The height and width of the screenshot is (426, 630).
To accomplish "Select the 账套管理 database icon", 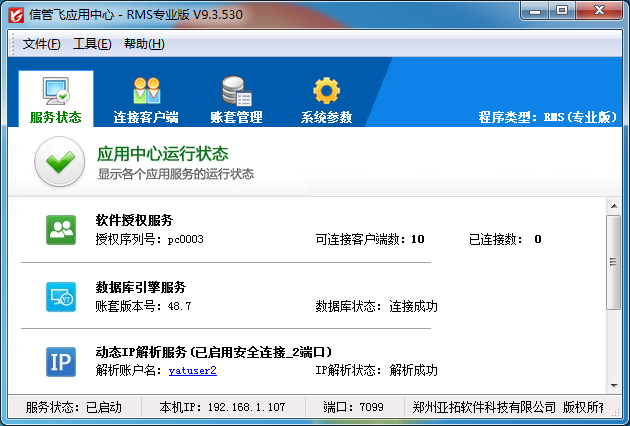I will [236, 91].
